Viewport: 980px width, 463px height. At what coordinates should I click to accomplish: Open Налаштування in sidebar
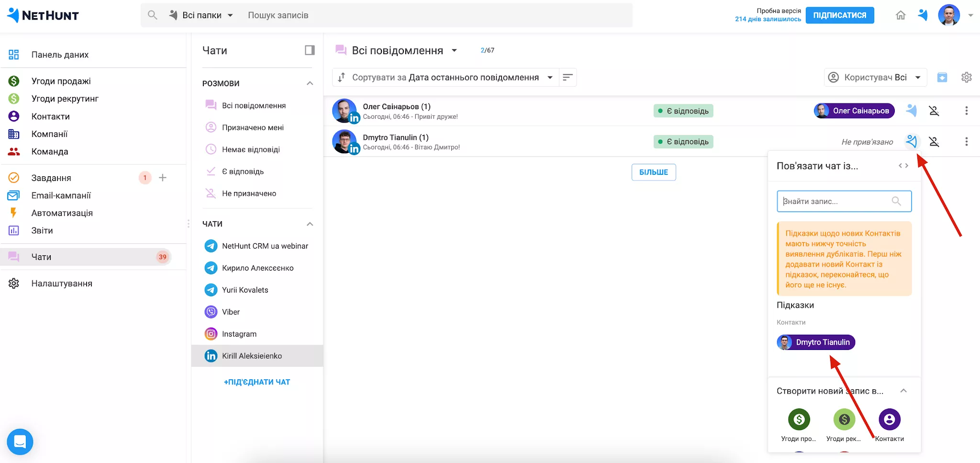click(62, 283)
